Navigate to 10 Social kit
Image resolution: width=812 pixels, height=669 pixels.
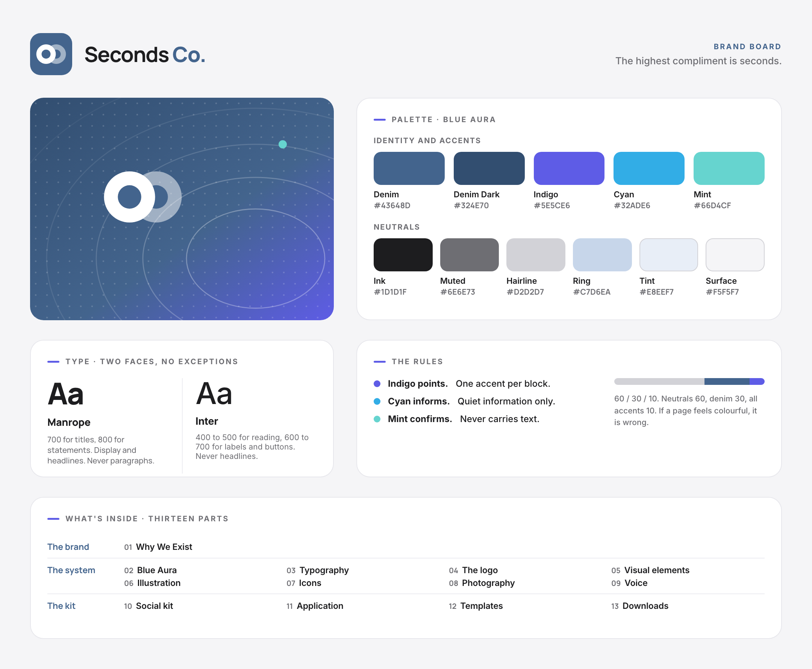pyautogui.click(x=148, y=606)
